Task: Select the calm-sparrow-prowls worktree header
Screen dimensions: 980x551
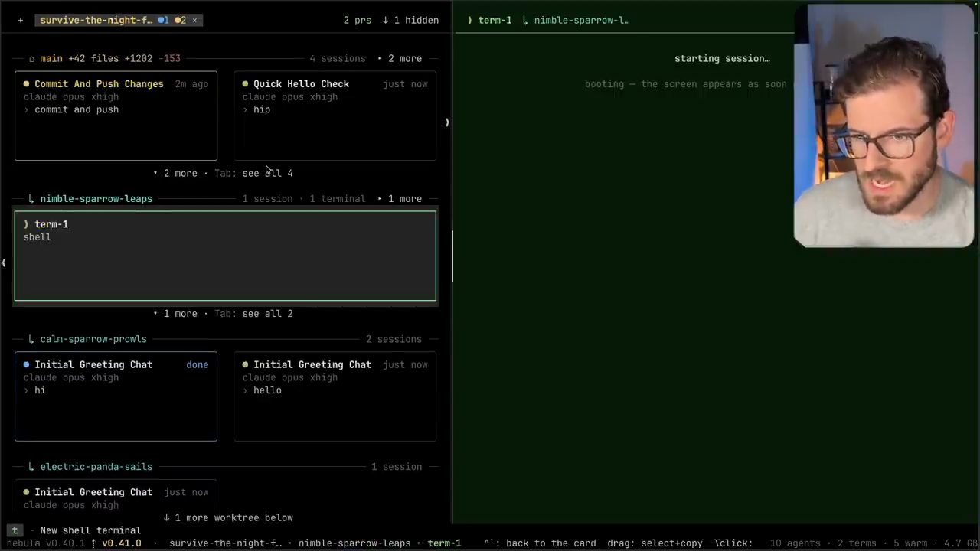Action: tap(93, 339)
